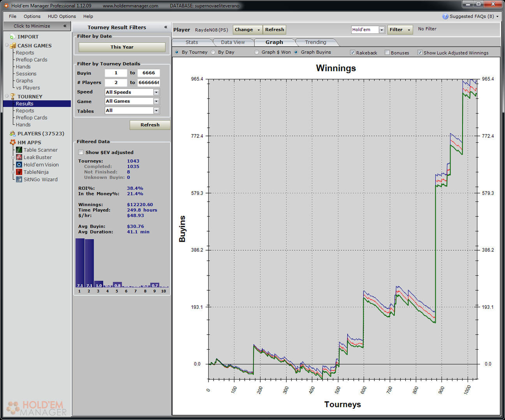
Task: Click the PLAYERS group icon
Action: (12, 134)
